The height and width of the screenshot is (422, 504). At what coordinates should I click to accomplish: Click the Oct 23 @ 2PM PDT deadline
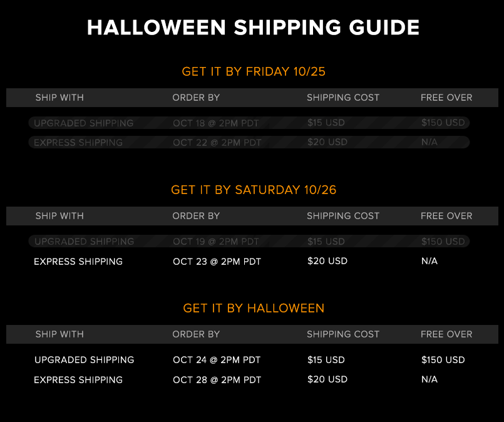pos(217,261)
